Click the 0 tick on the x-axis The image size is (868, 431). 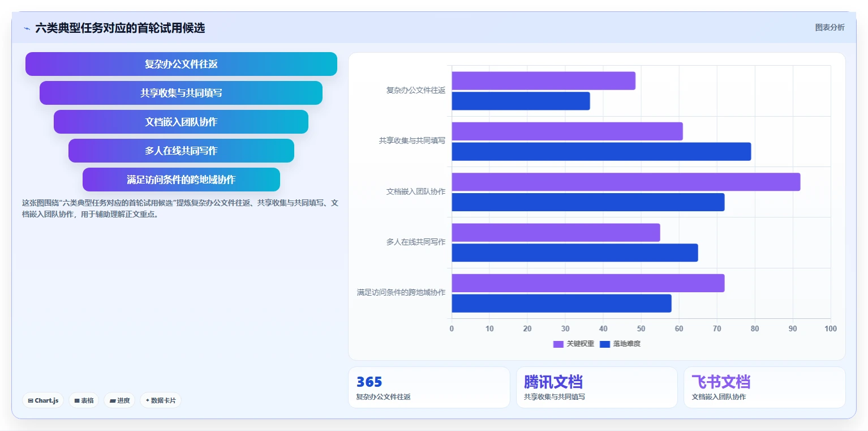tap(452, 328)
